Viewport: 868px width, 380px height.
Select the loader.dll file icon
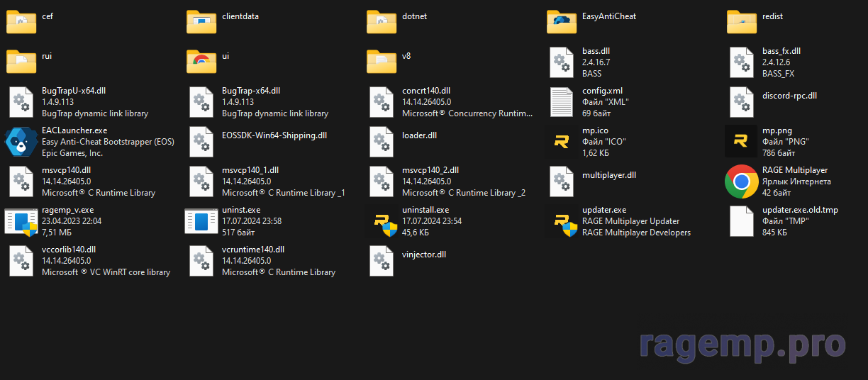[x=382, y=142]
